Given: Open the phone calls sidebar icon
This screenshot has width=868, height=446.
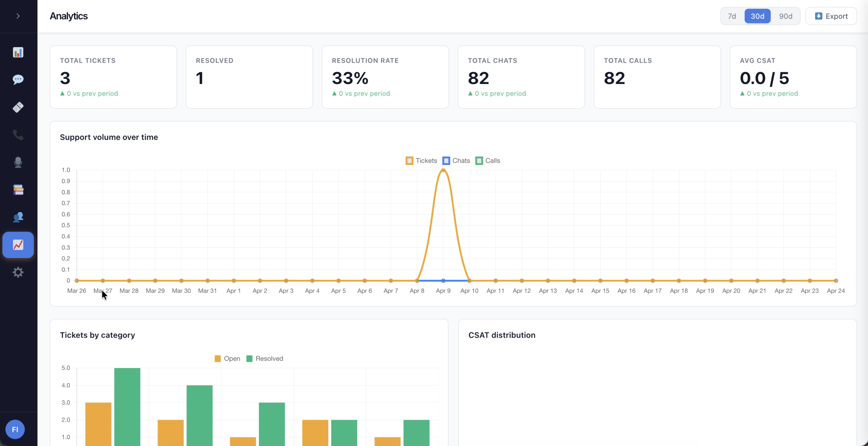Looking at the screenshot, I should tap(18, 135).
